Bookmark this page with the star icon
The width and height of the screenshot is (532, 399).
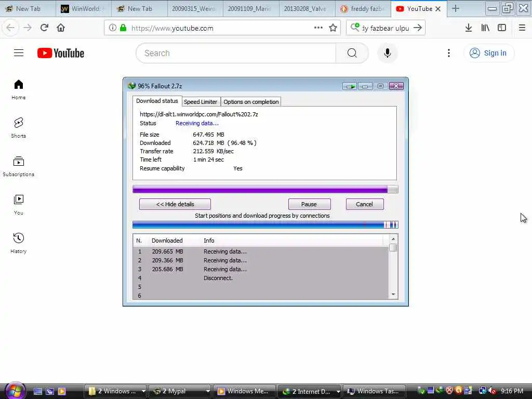click(333, 28)
